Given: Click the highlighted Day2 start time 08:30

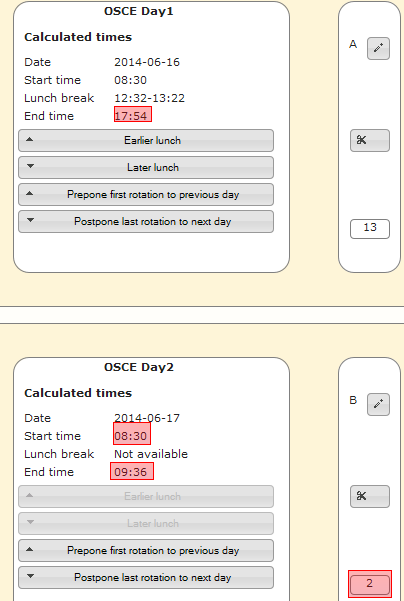Looking at the screenshot, I should (x=132, y=434).
